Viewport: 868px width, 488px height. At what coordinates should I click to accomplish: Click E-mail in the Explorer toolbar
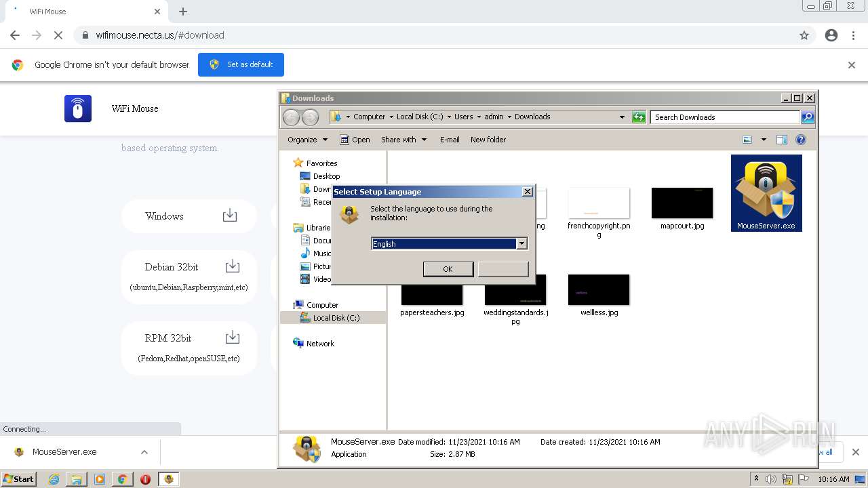pyautogui.click(x=450, y=140)
